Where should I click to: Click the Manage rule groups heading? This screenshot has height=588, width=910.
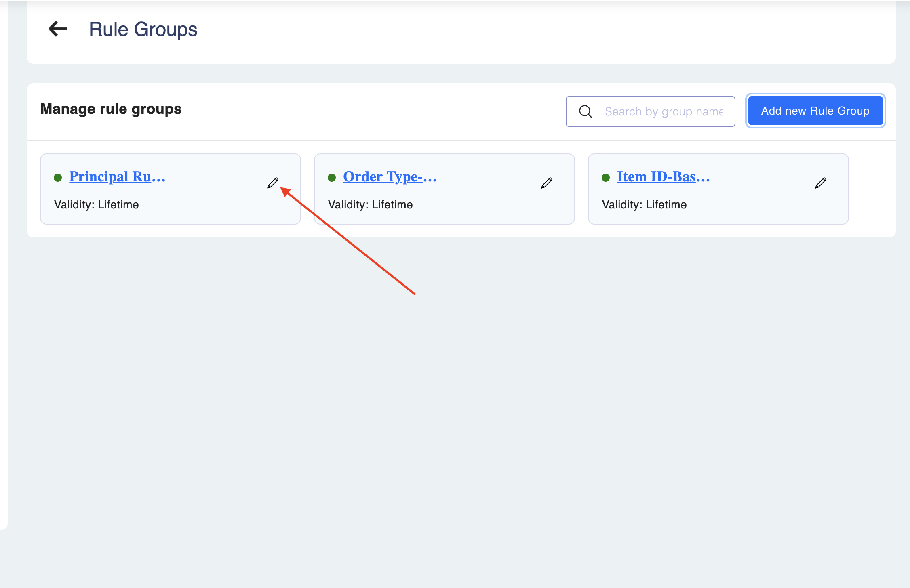point(111,109)
